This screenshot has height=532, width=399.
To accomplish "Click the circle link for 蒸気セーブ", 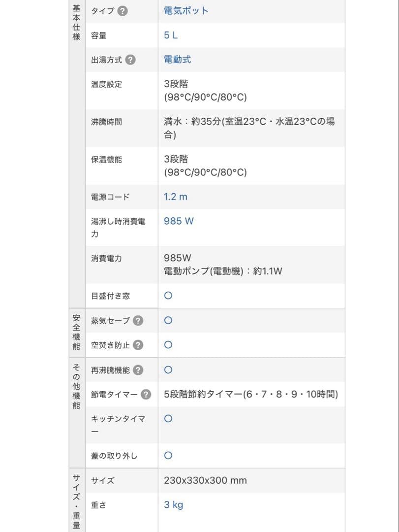I will pyautogui.click(x=168, y=320).
